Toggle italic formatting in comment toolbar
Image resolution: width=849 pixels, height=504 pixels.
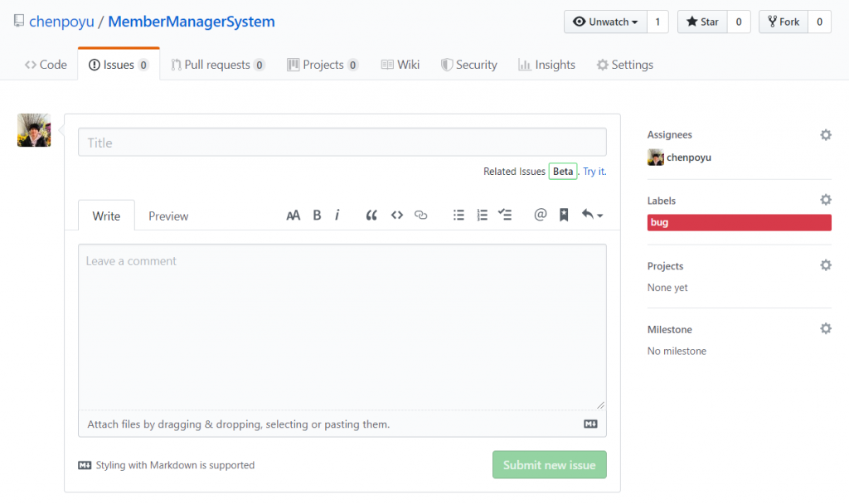[x=337, y=216]
